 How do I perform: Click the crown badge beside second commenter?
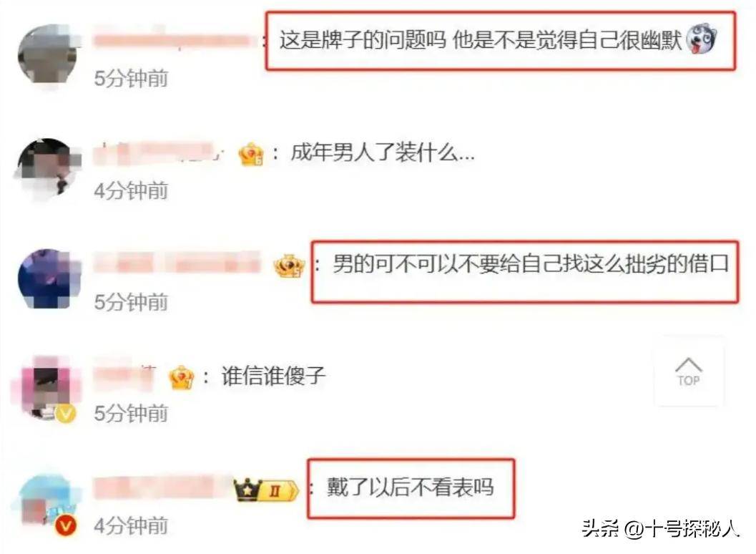251,155
